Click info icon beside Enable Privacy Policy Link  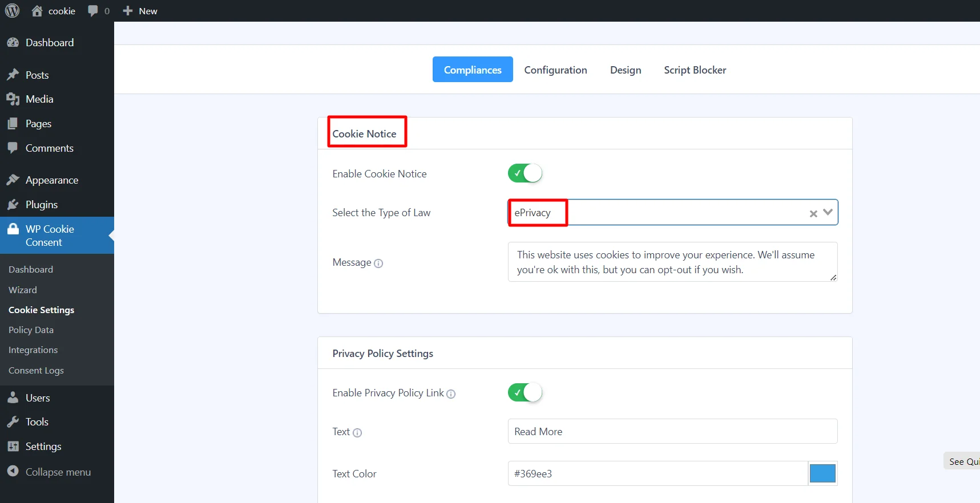click(451, 394)
